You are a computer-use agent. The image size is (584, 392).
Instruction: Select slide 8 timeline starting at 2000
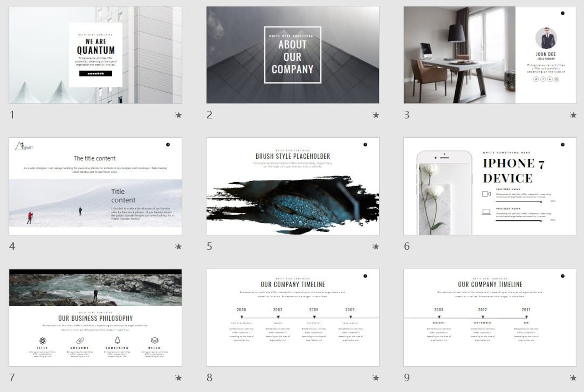(293, 318)
